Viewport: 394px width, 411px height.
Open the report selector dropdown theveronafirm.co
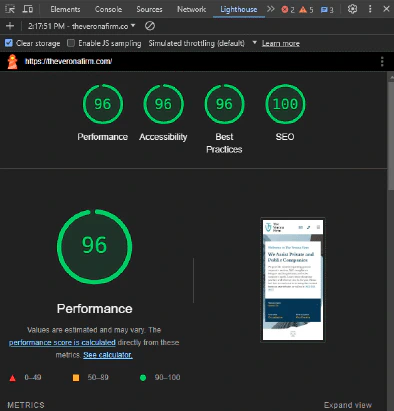82,26
